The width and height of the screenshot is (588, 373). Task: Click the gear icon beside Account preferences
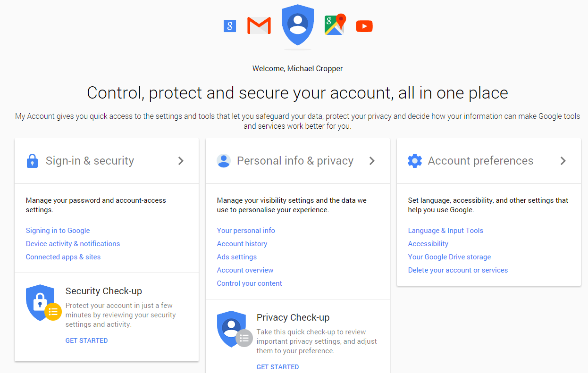pyautogui.click(x=415, y=161)
